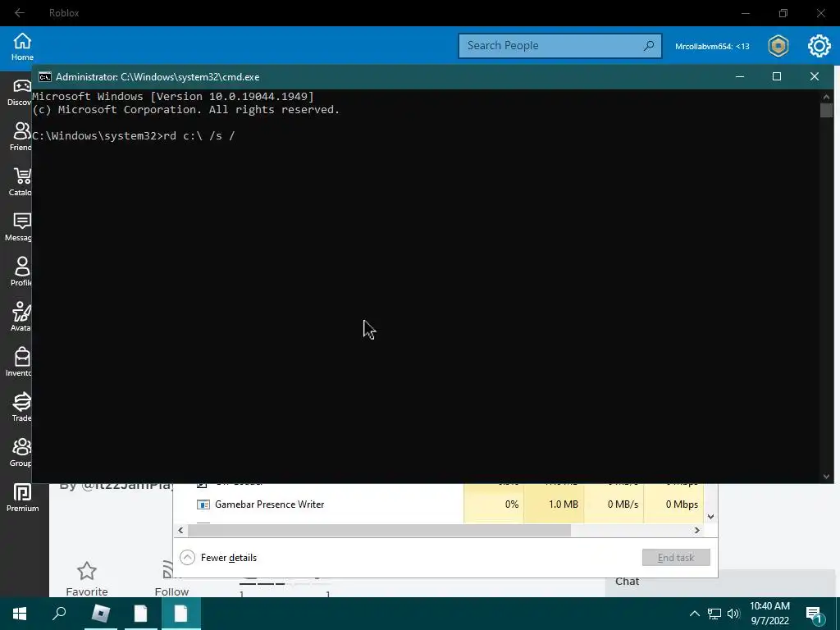Click cmd window scroll up arrow
840x630 pixels.
826,97
